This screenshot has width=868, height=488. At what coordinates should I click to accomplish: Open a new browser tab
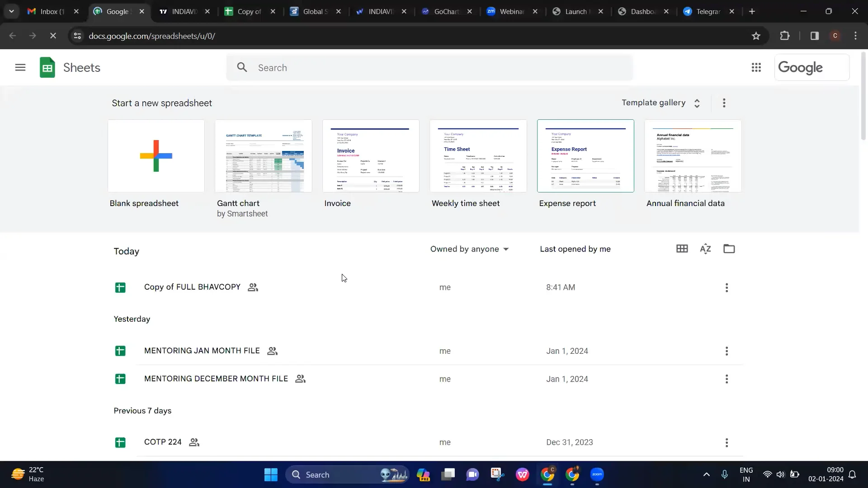[752, 11]
